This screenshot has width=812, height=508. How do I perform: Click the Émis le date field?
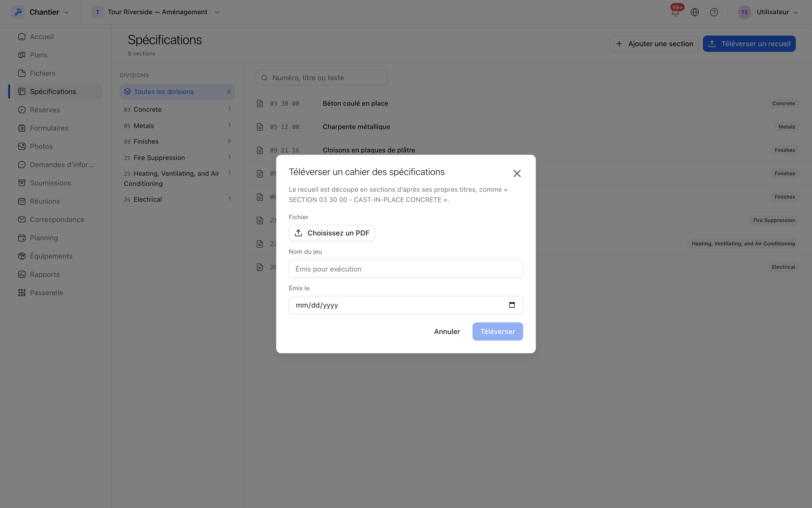[406, 305]
